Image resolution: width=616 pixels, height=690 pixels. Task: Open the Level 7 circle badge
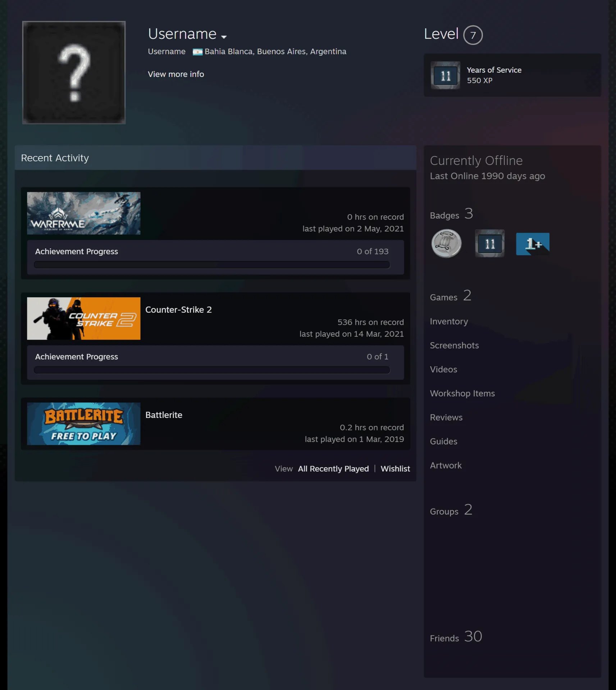(x=473, y=35)
